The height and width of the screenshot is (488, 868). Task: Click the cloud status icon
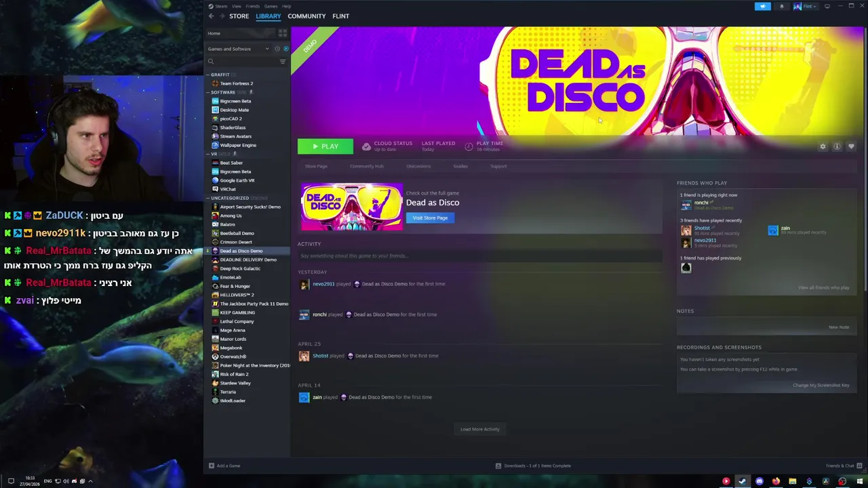[366, 146]
